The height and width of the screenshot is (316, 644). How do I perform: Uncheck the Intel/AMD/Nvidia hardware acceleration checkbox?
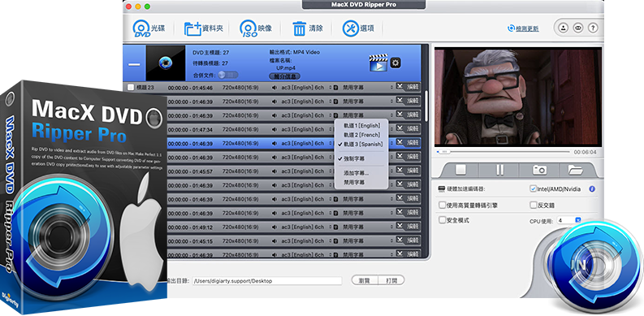pos(534,189)
